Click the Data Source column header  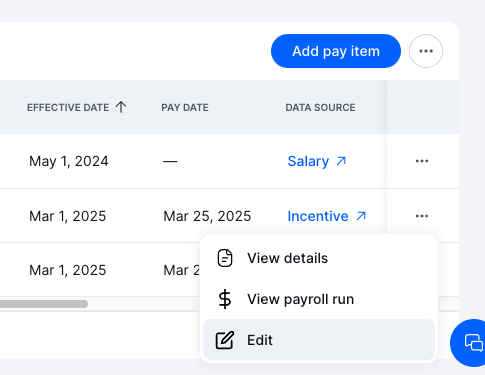click(x=320, y=107)
